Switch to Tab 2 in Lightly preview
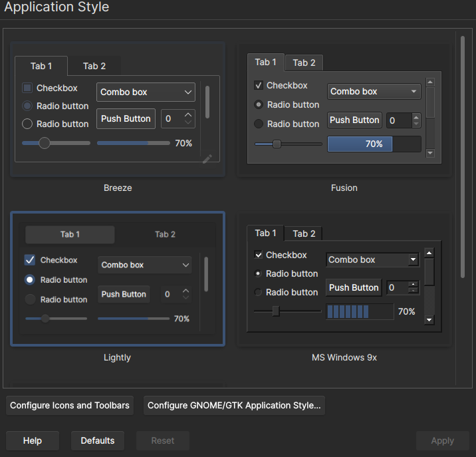Image resolution: width=476 pixels, height=457 pixels. point(165,234)
